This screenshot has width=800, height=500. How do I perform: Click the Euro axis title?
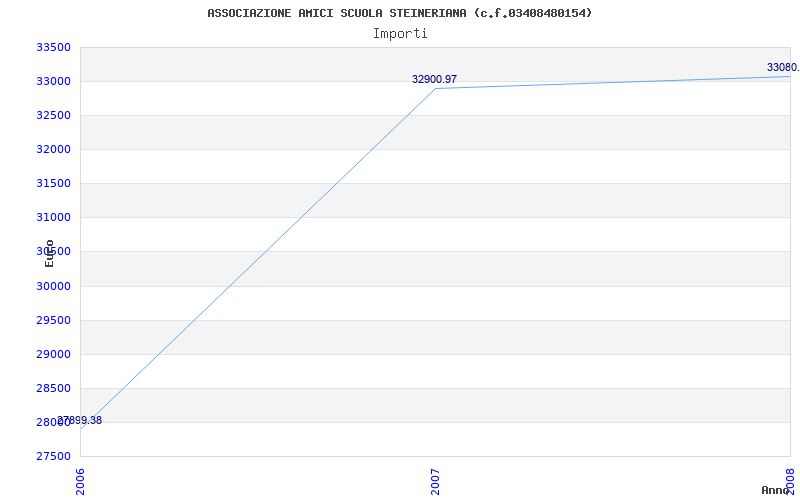[49, 253]
